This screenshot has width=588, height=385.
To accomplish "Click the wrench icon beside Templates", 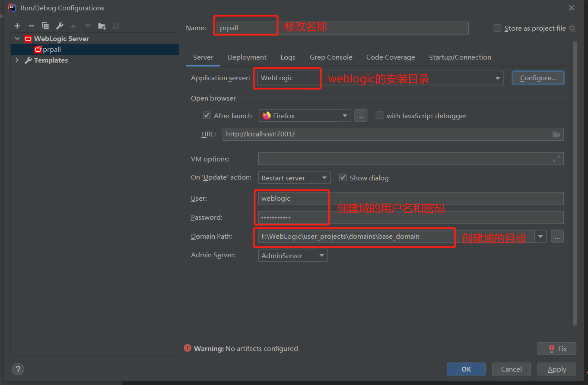I will tap(28, 60).
